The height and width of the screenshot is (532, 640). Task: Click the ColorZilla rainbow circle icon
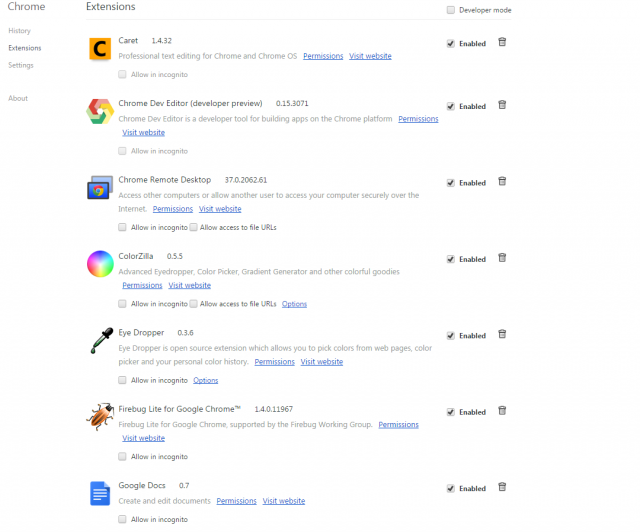tap(100, 264)
